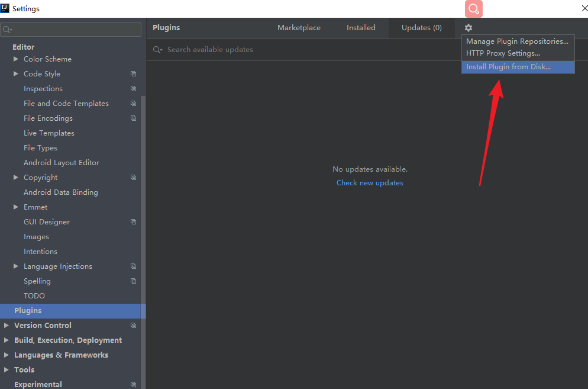Click the project-level icon beside Spelling
Image resolution: width=588 pixels, height=389 pixels.
133,281
